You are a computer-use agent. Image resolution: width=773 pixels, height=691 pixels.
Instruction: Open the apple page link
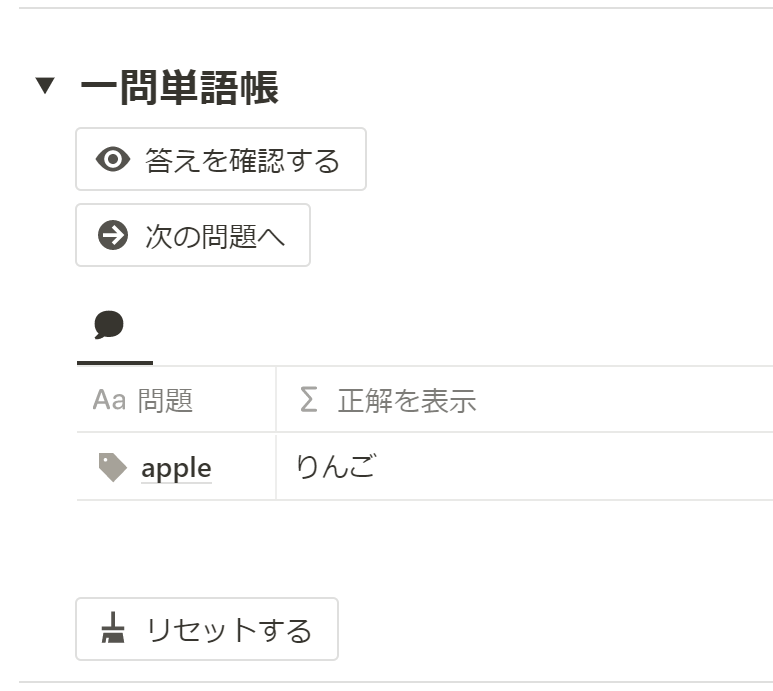point(176,468)
